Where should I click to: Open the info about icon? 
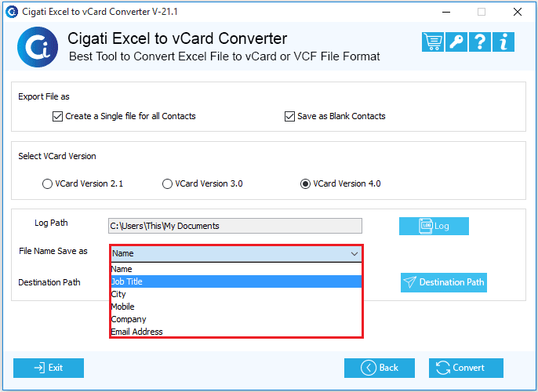tap(503, 42)
